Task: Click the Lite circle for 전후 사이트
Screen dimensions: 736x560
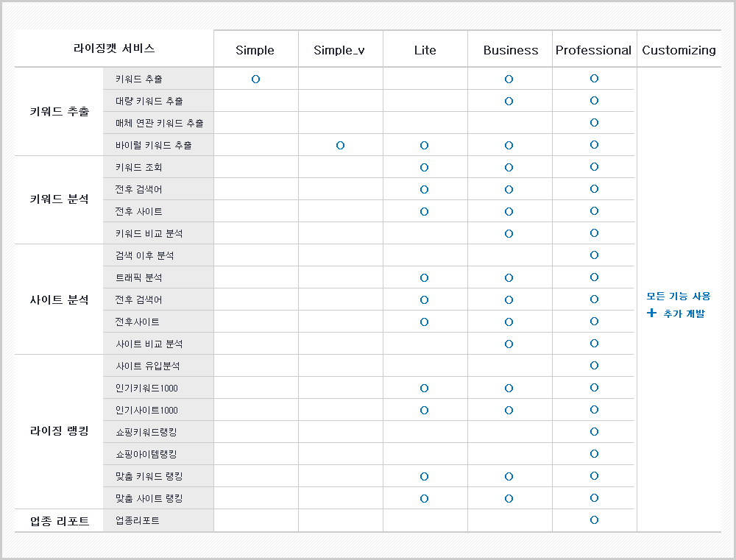Action: [x=425, y=211]
